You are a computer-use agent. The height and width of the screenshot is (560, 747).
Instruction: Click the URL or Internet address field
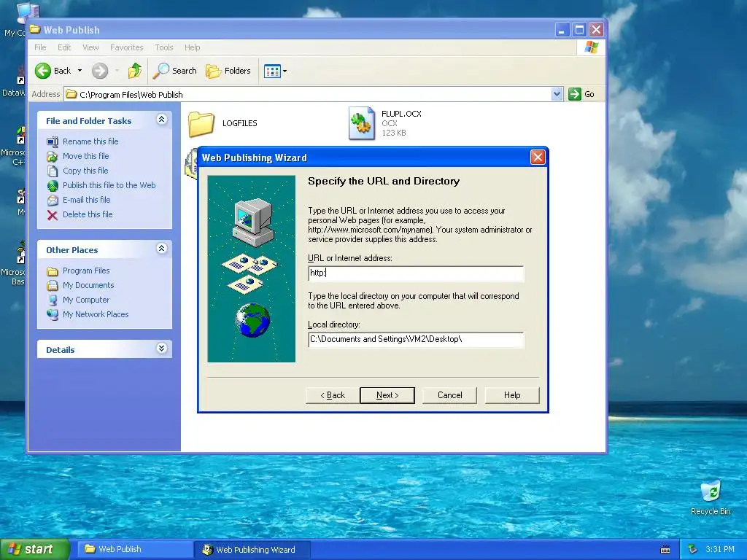[x=416, y=273]
